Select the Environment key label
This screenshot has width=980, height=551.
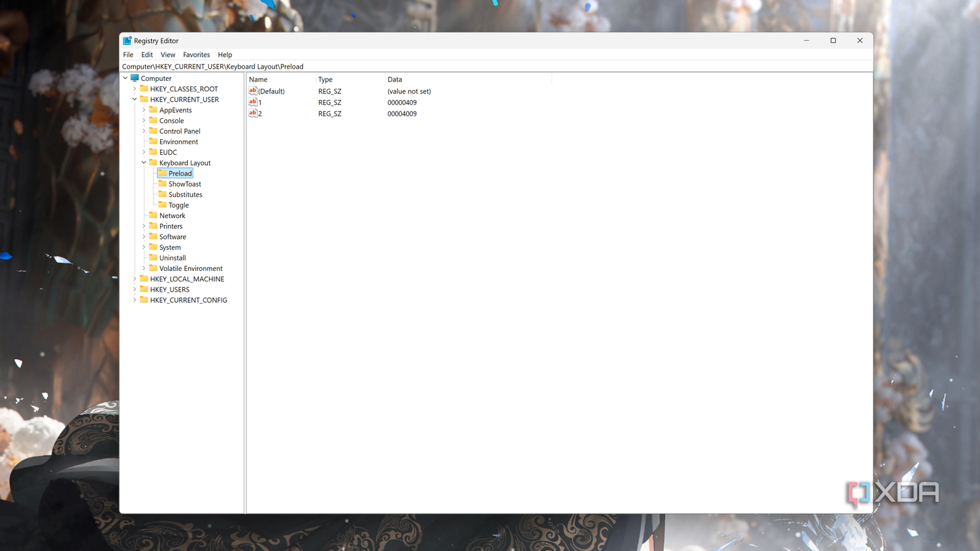[178, 142]
